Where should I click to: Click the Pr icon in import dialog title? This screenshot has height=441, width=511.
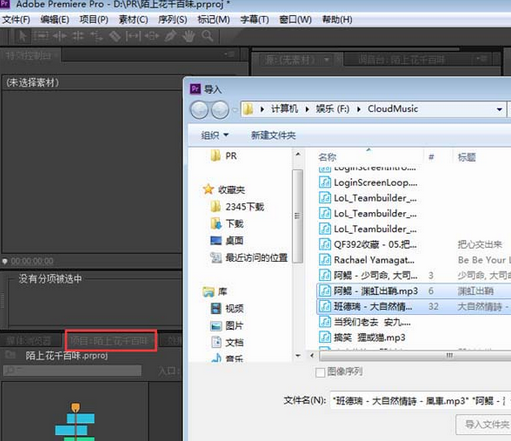pos(195,89)
